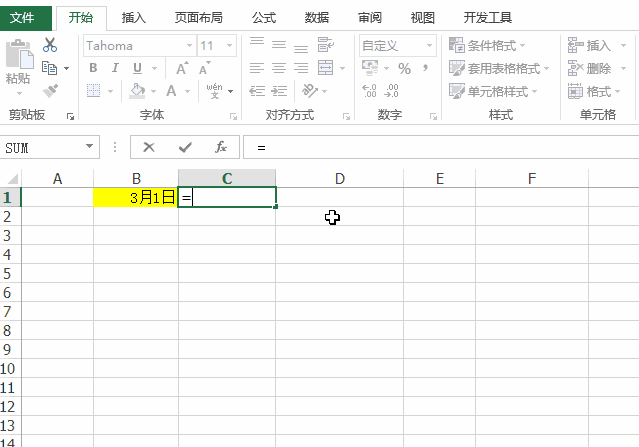Image resolution: width=639 pixels, height=447 pixels.
Task: Open the 粘贴 paste options arrow
Action: point(19,93)
